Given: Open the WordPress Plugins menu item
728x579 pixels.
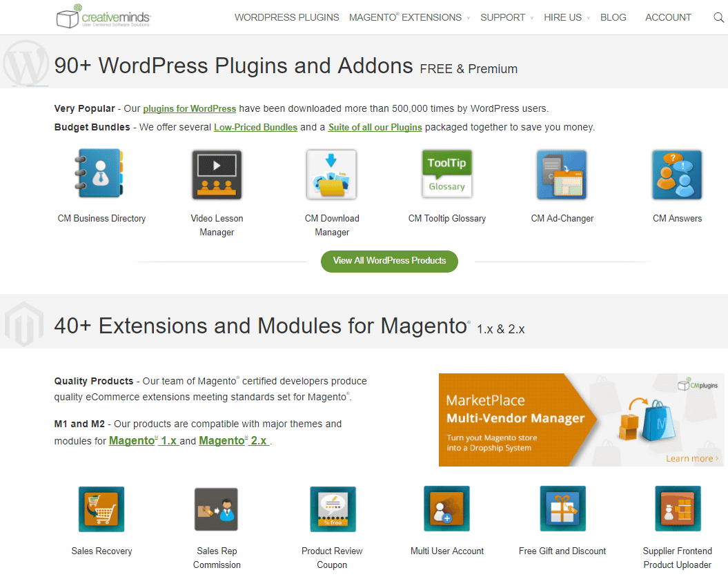Looking at the screenshot, I should 287,18.
